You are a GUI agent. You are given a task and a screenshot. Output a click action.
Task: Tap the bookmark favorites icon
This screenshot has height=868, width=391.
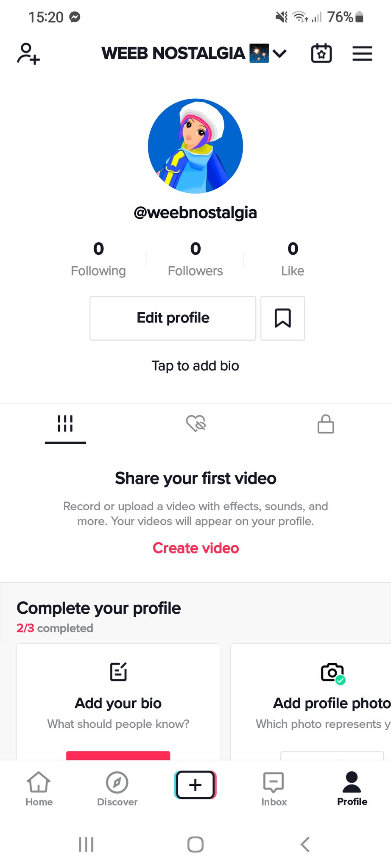coord(282,318)
